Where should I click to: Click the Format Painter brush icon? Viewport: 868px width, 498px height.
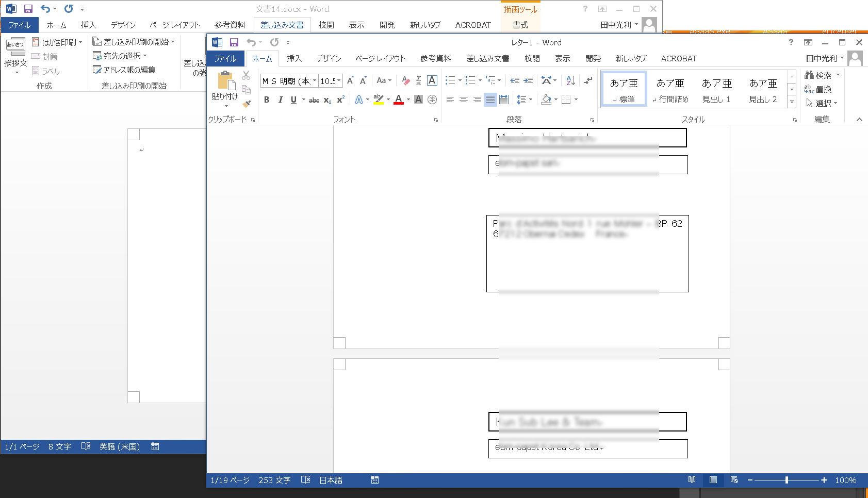(247, 104)
